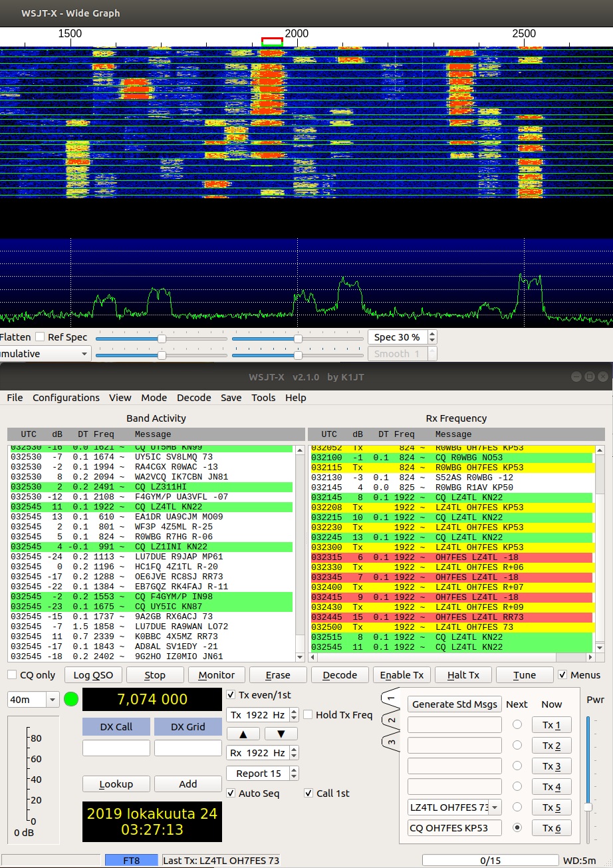Select tab 3 of Tx messages panel
This screenshot has height=868, width=613.
391,741
